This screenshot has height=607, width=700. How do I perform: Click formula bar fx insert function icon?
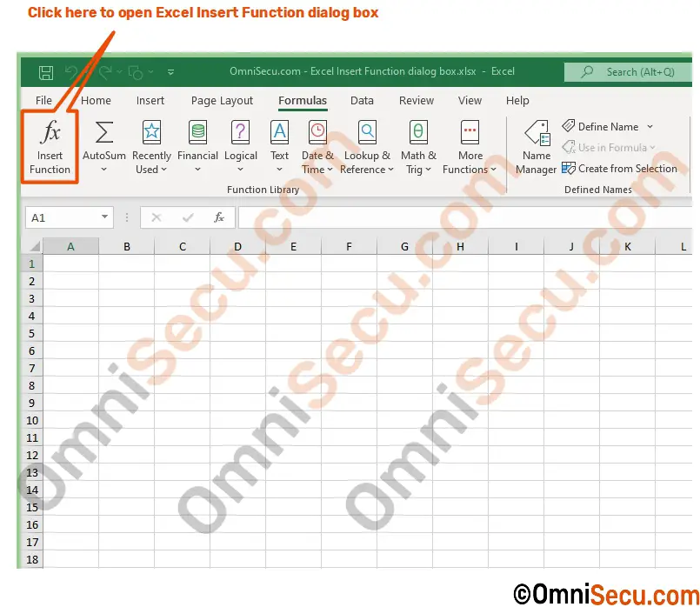(x=219, y=217)
